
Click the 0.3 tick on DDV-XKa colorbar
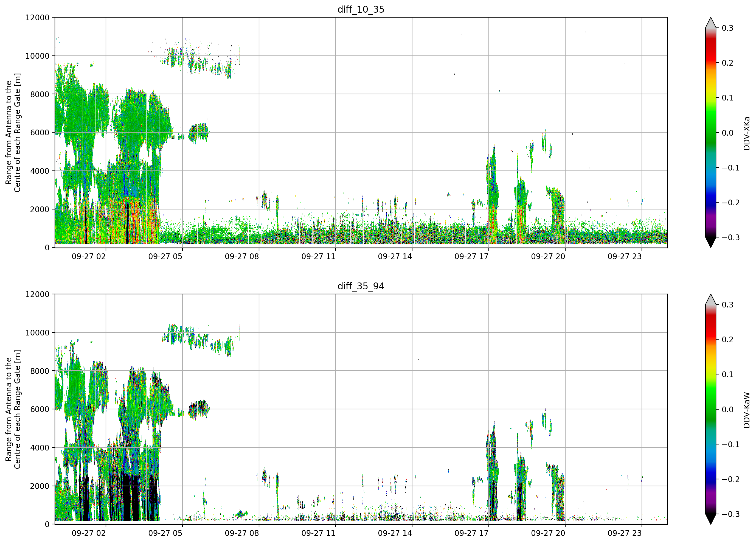[728, 28]
